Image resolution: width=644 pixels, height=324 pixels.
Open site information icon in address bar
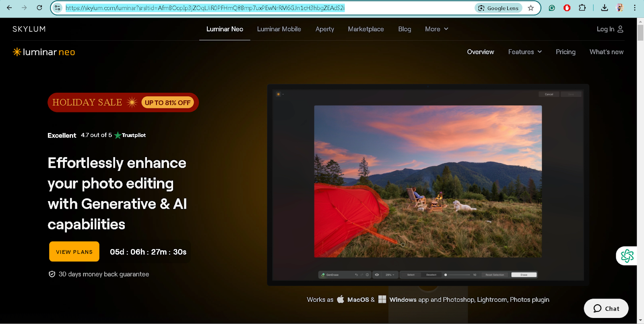[x=58, y=8]
